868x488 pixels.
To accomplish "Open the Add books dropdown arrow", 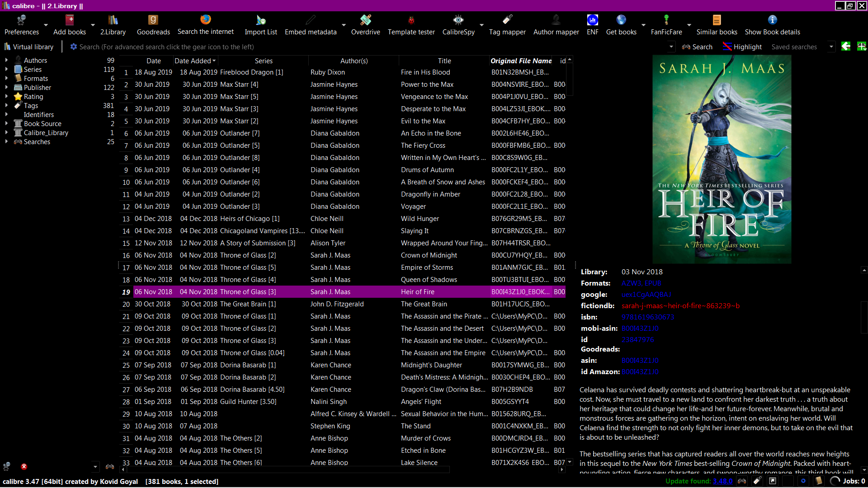I will 93,25.
